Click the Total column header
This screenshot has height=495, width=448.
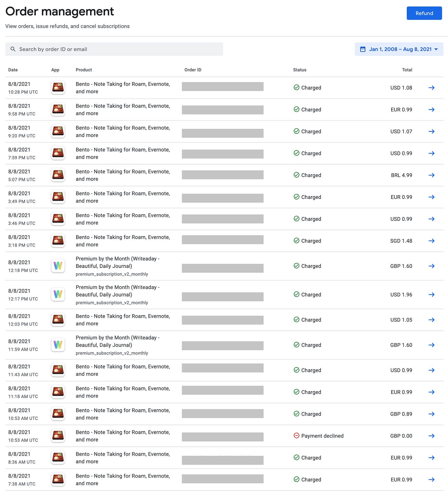407,70
